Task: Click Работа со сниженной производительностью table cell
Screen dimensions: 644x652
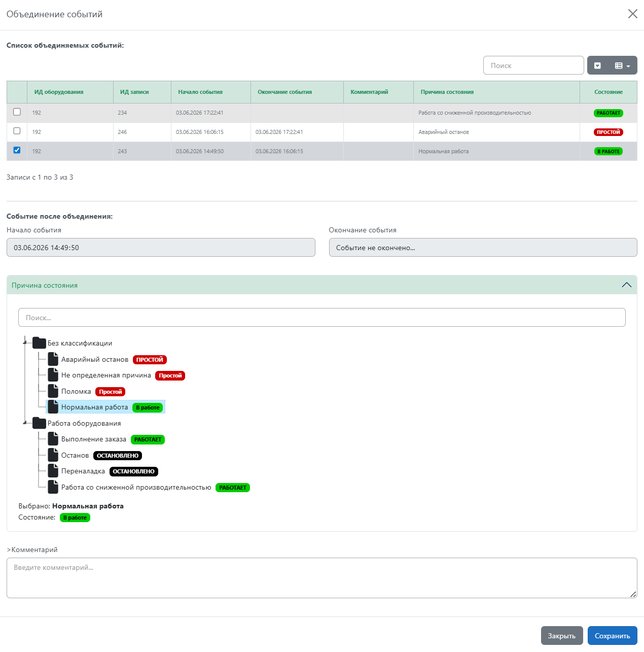Action: (x=496, y=113)
